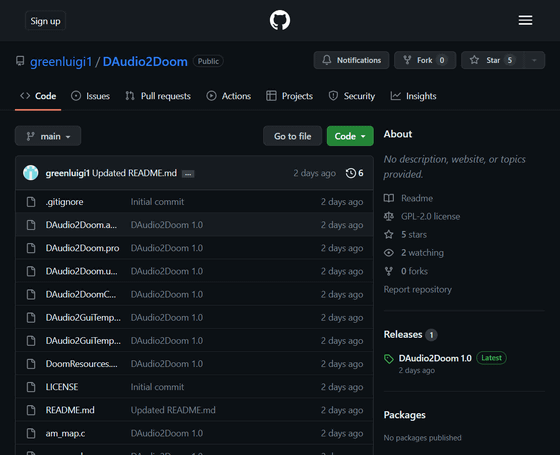Click the Public visibility badge

coord(208,61)
